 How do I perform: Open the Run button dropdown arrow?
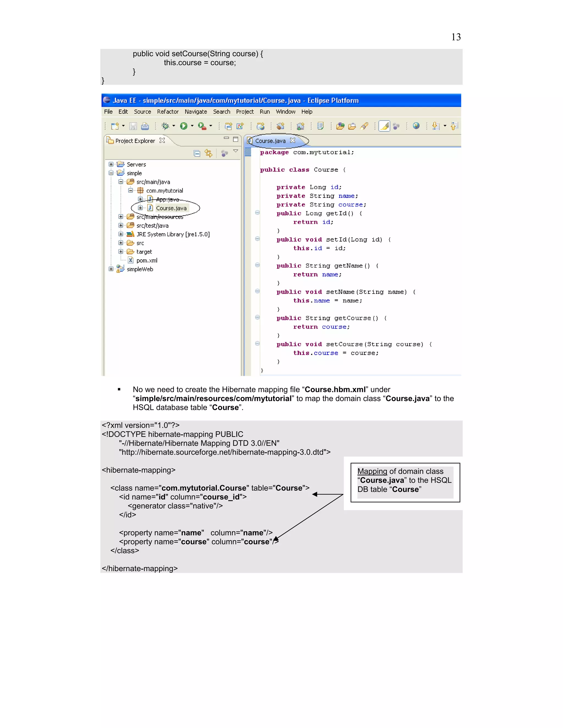192,126
